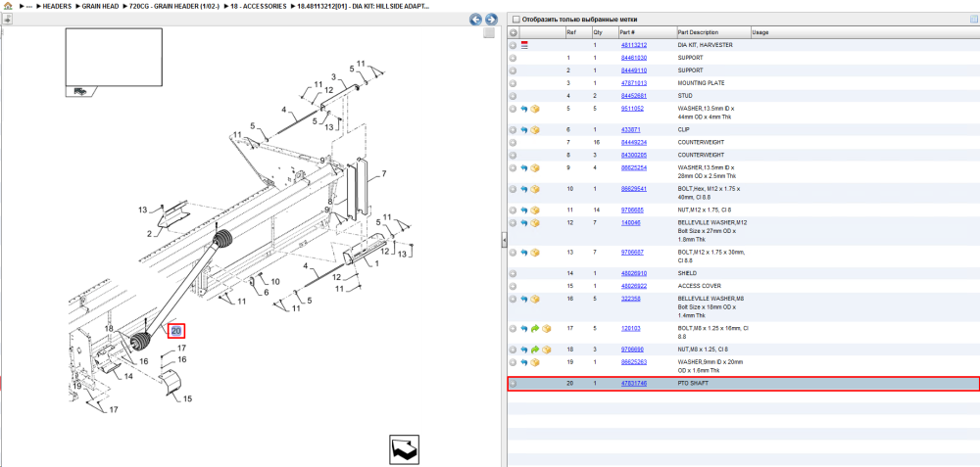Toggle selection circle for MOUNTING PLATE row

point(513,83)
